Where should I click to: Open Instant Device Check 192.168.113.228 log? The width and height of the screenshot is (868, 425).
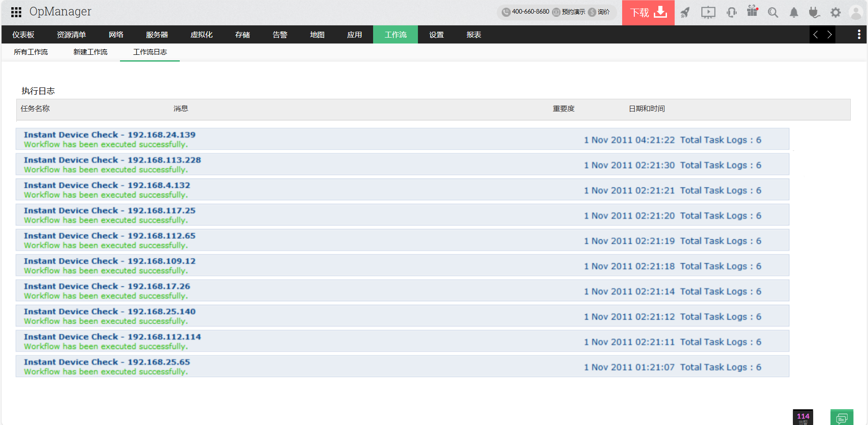(403, 164)
